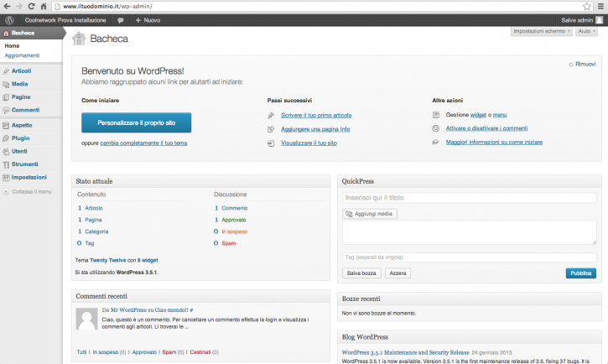The width and height of the screenshot is (608, 364).
Task: Click the QuickPress title input field
Action: tap(469, 198)
